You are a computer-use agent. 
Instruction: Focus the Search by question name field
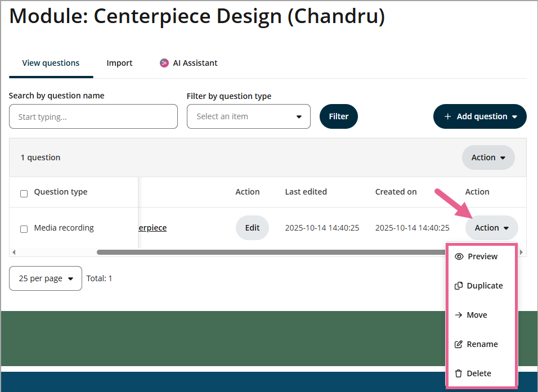coord(93,117)
